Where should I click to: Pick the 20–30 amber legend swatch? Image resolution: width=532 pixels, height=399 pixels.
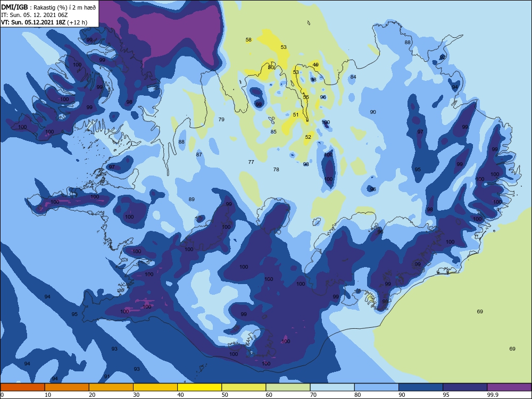click(111, 387)
